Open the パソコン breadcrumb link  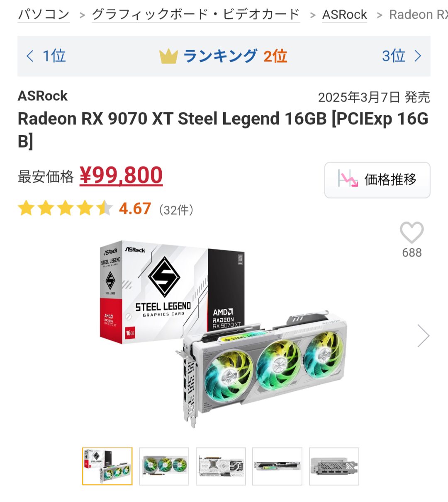(44, 15)
